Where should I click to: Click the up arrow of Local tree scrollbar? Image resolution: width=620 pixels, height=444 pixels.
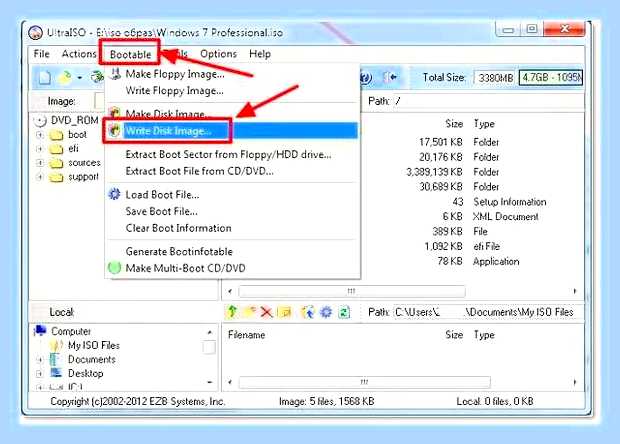(x=210, y=332)
